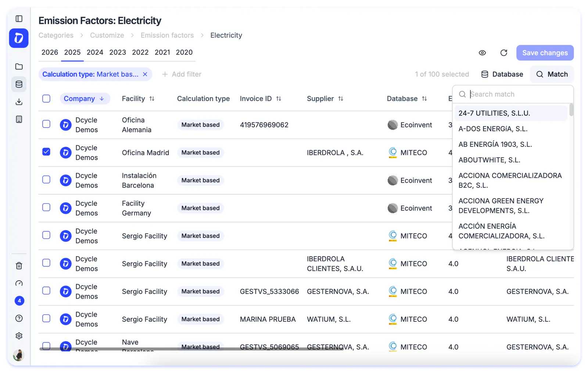Click the Ecoinvent logo in Facility Germany row

pyautogui.click(x=392, y=208)
